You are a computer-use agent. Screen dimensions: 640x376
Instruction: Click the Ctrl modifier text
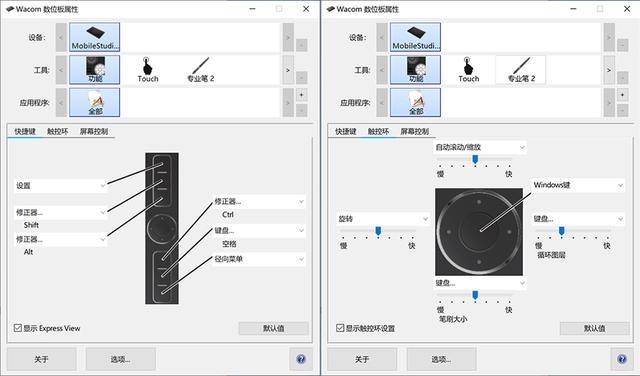(228, 214)
